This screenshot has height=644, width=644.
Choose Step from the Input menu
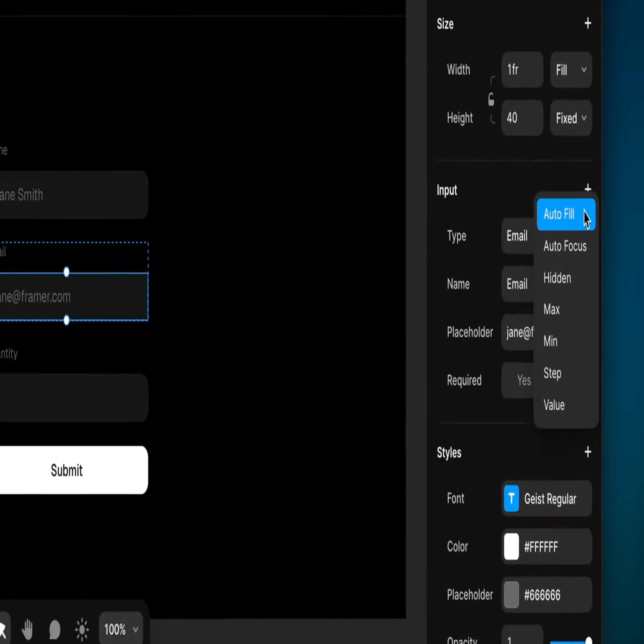pos(566,373)
